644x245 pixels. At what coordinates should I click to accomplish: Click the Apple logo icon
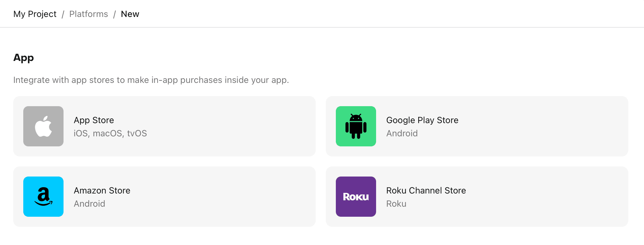(43, 126)
